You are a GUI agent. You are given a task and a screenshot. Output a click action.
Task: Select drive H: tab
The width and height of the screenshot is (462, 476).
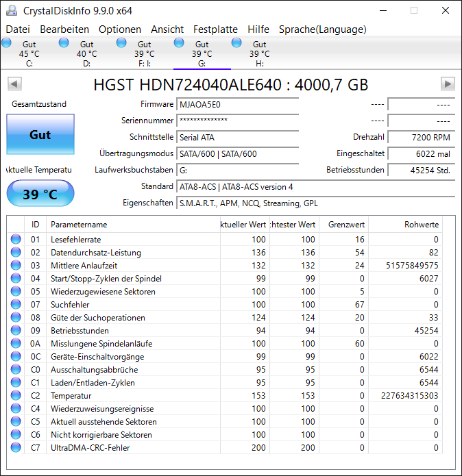(260, 53)
